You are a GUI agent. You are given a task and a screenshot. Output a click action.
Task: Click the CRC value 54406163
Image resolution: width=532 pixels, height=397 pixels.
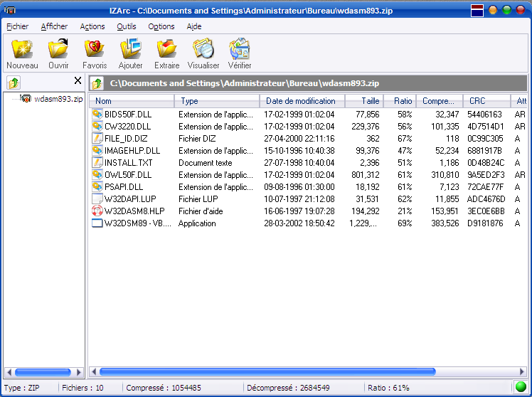point(484,115)
